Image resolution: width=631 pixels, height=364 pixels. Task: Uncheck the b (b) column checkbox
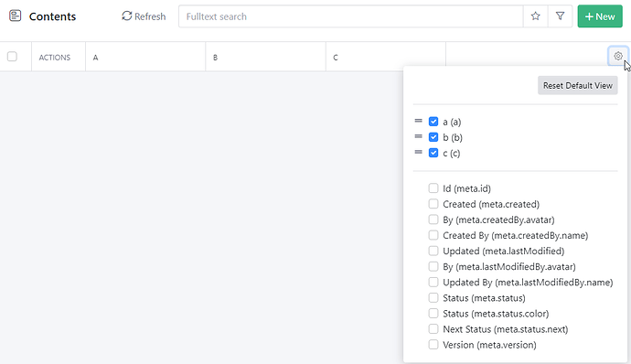[433, 137]
